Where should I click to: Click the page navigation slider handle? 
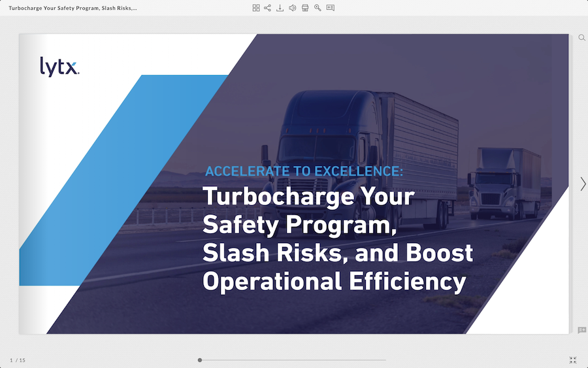click(x=200, y=360)
